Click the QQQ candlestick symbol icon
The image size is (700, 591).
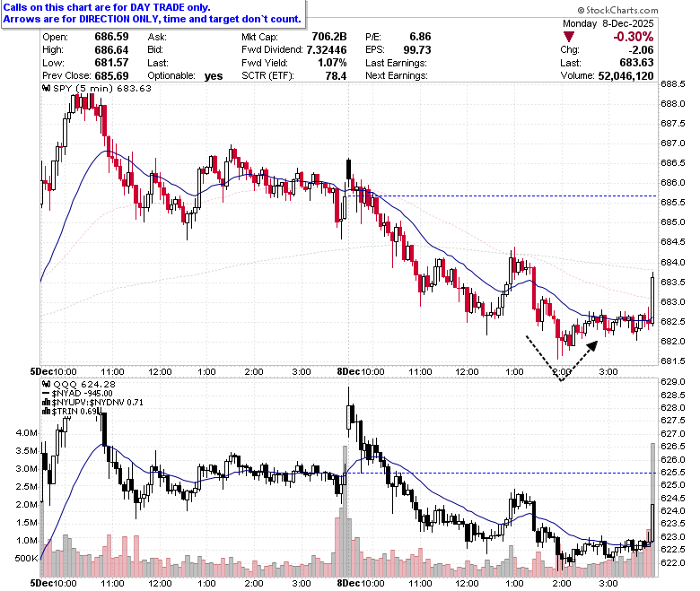click(x=46, y=384)
